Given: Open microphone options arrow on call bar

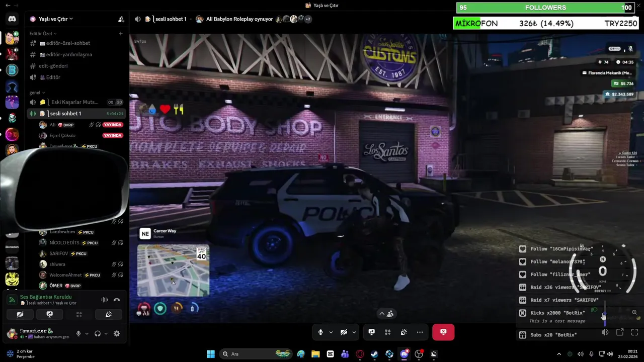Looking at the screenshot, I should click(331, 332).
